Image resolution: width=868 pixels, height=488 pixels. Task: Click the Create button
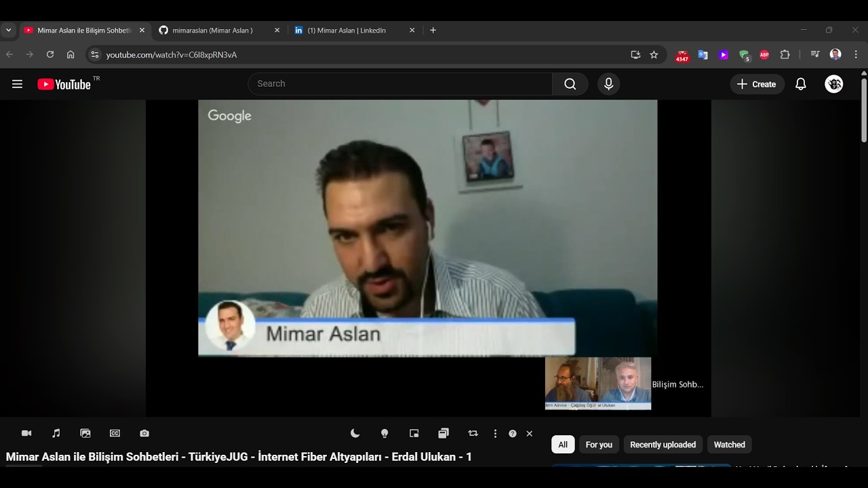757,84
